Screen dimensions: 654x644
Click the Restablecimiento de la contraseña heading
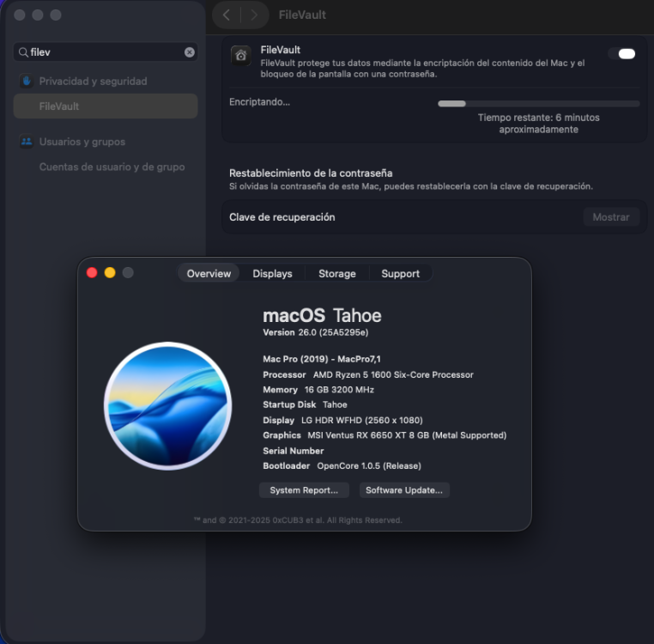click(311, 173)
